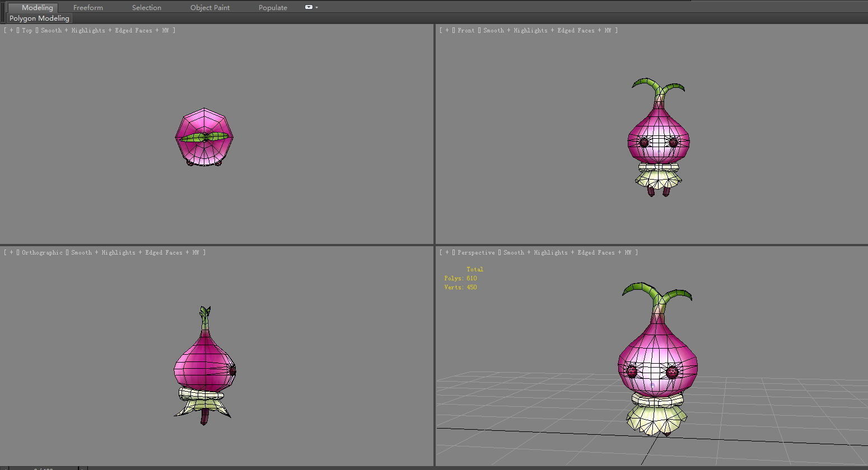Open the Front viewport shading label menu
Screen dimensions: 868x470
(x=547, y=30)
